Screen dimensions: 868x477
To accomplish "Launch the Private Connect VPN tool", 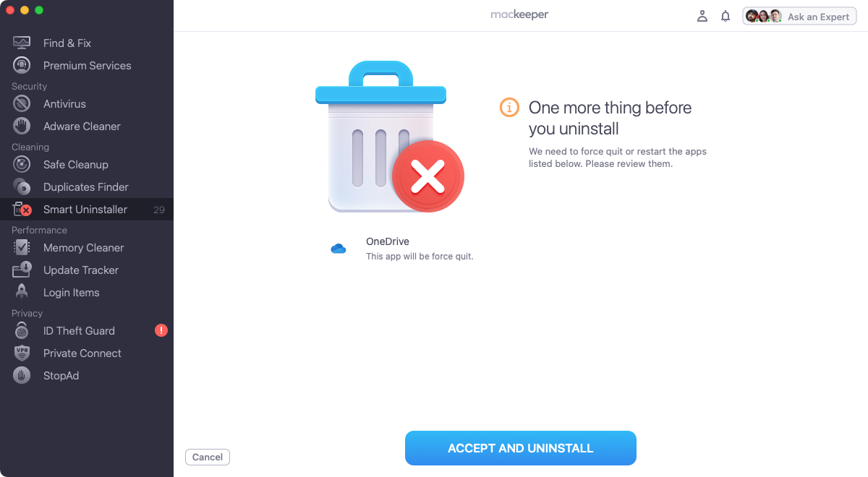I will (x=82, y=353).
